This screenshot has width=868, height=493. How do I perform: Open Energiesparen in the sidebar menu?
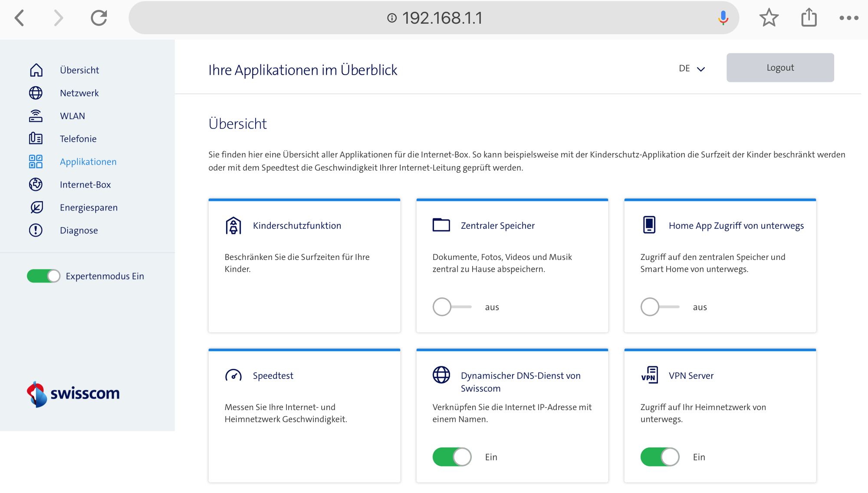click(x=89, y=207)
